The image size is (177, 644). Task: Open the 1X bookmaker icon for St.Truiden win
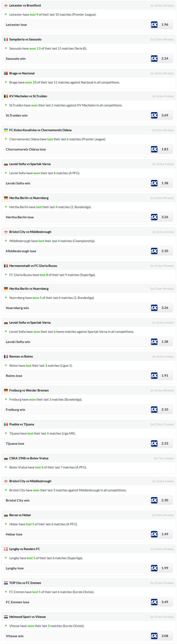coord(154,115)
